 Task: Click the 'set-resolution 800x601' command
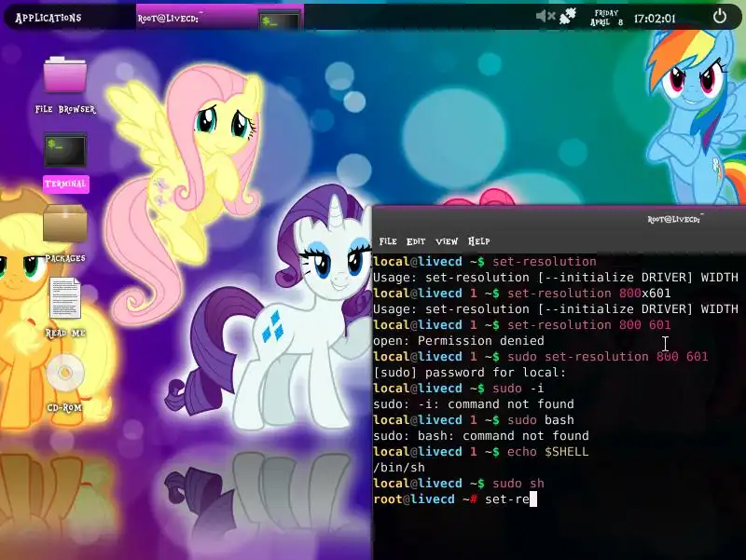(x=589, y=294)
